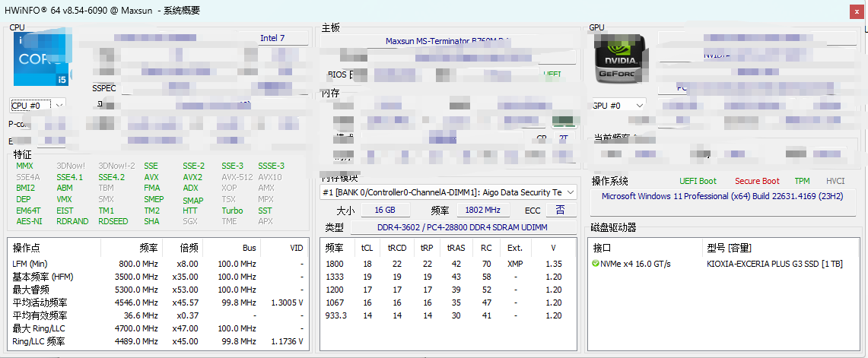Click the MMX feature flag

point(25,166)
